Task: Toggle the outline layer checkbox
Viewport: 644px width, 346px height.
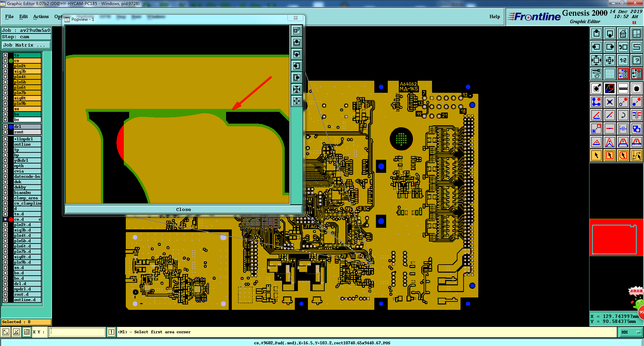Action: click(5, 144)
